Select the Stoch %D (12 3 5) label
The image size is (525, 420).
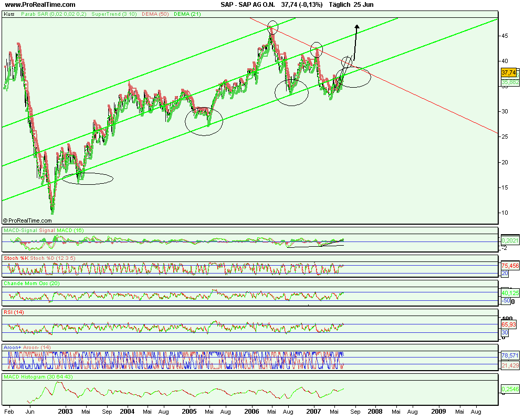point(53,258)
